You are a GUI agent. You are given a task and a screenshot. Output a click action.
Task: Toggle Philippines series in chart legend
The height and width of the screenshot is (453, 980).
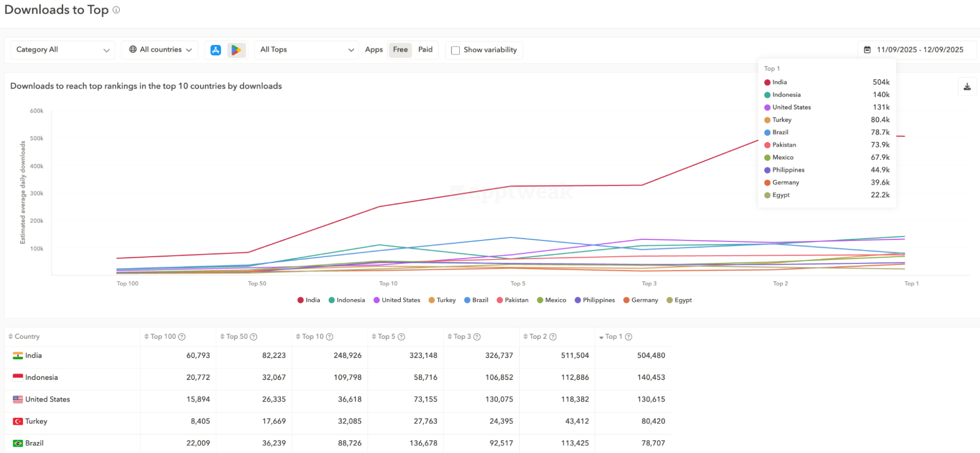coord(595,300)
